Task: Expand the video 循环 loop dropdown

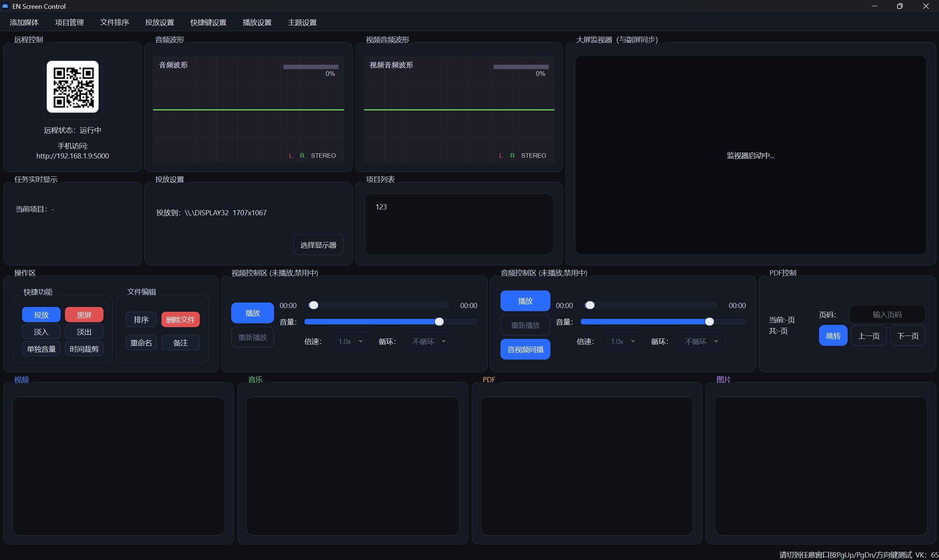Action: (428, 341)
